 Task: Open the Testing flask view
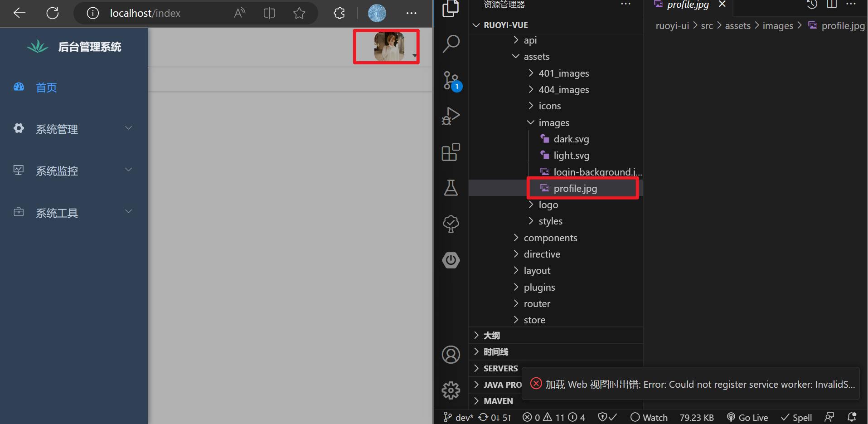451,188
